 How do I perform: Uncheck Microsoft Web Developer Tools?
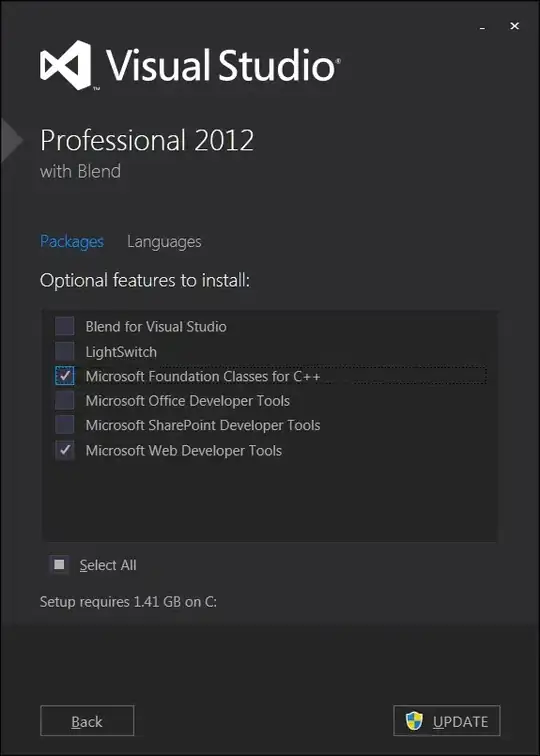pos(64,450)
